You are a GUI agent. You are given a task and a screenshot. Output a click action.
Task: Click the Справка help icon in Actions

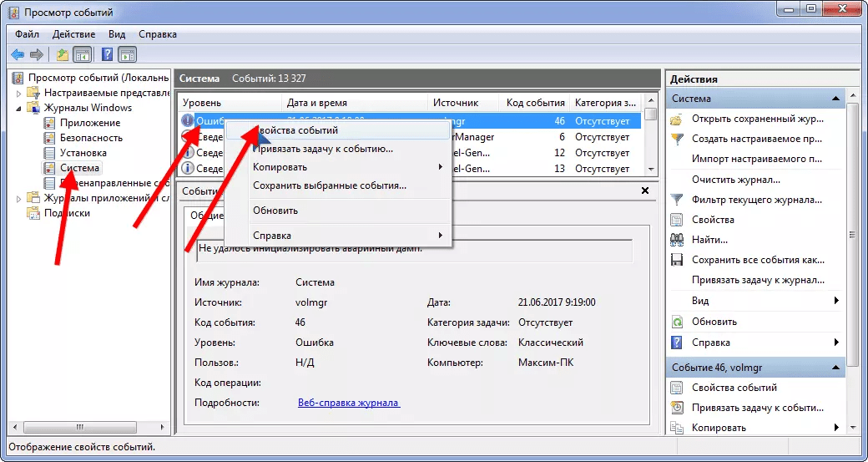coord(677,343)
